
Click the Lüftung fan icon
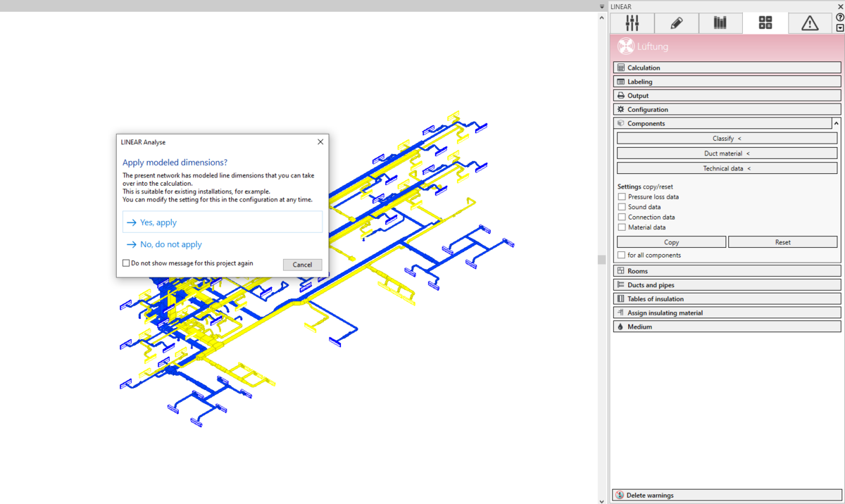coord(625,46)
